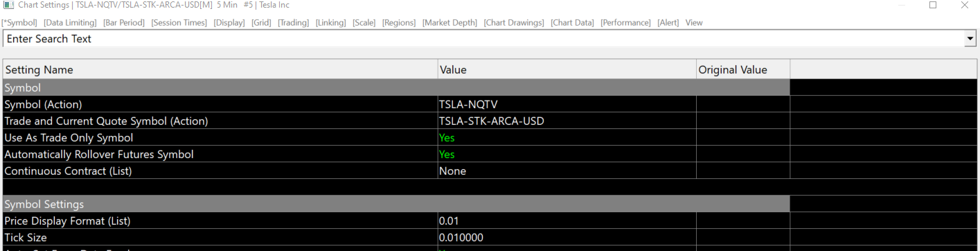Open the Bar Period tab
980x251 pixels.
point(124,23)
